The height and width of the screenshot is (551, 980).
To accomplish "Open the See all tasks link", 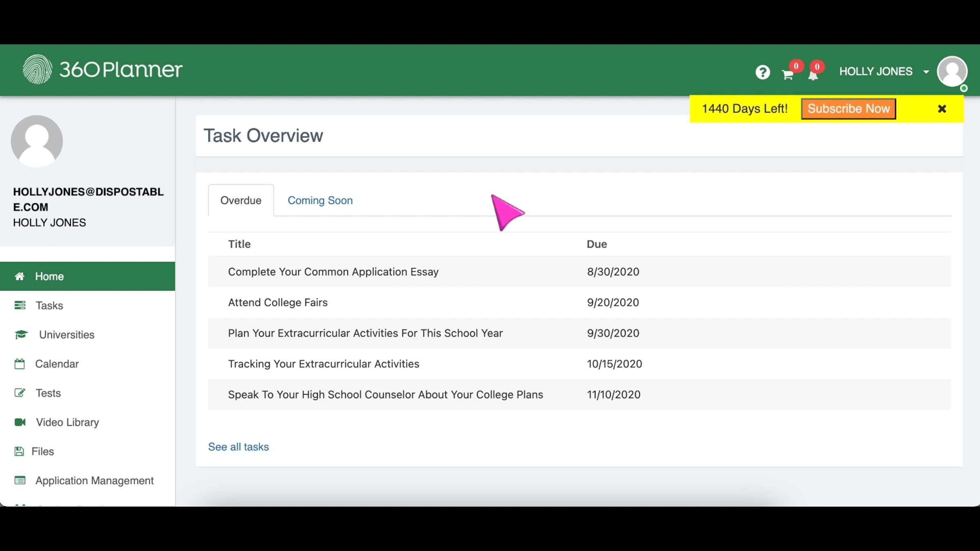I will click(x=238, y=447).
